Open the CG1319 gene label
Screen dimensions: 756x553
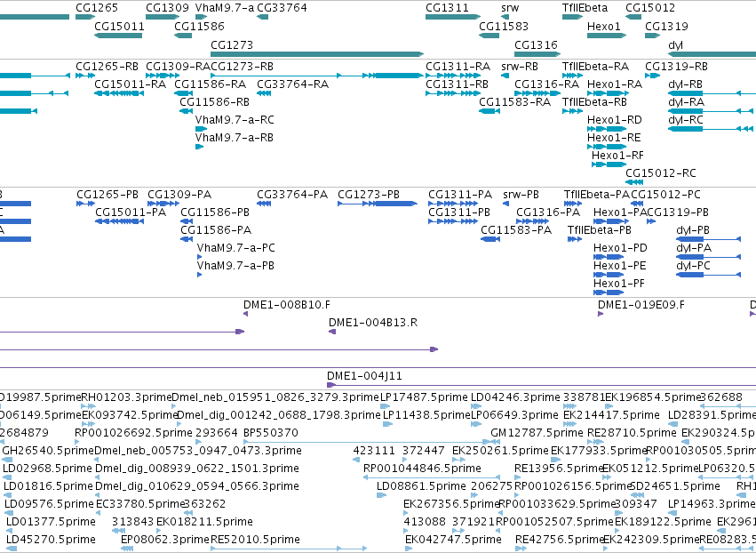click(666, 26)
